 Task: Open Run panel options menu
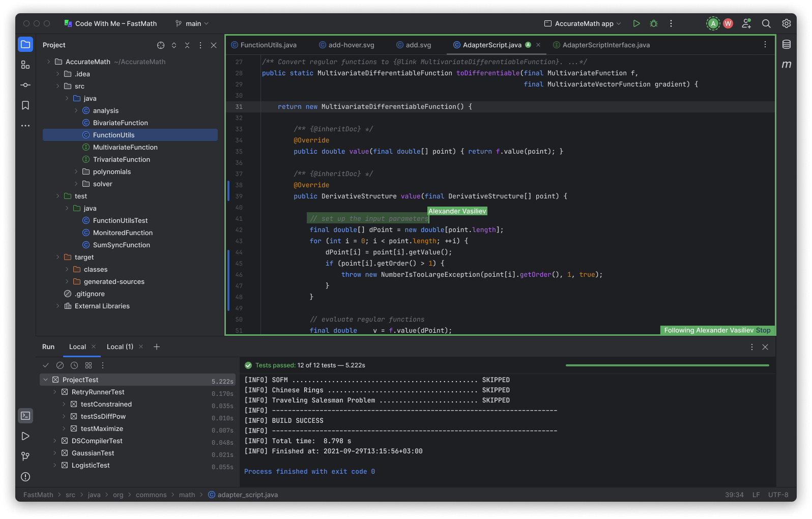point(752,347)
